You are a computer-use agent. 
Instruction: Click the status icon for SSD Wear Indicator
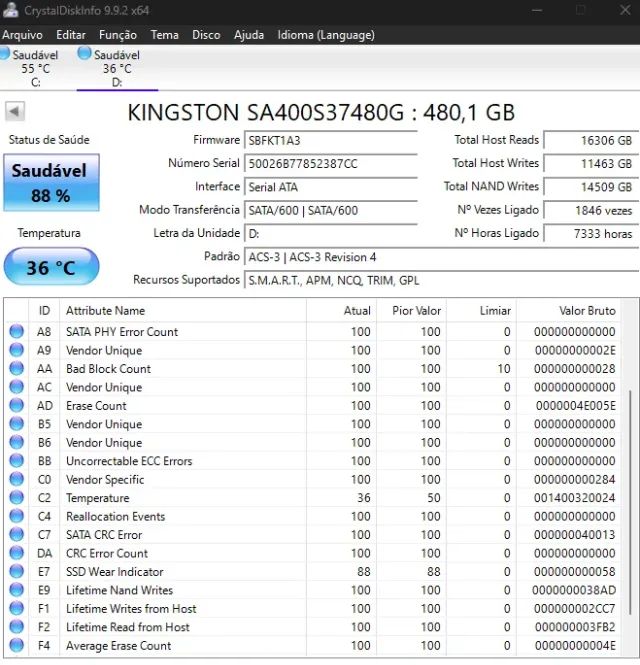(x=17, y=571)
